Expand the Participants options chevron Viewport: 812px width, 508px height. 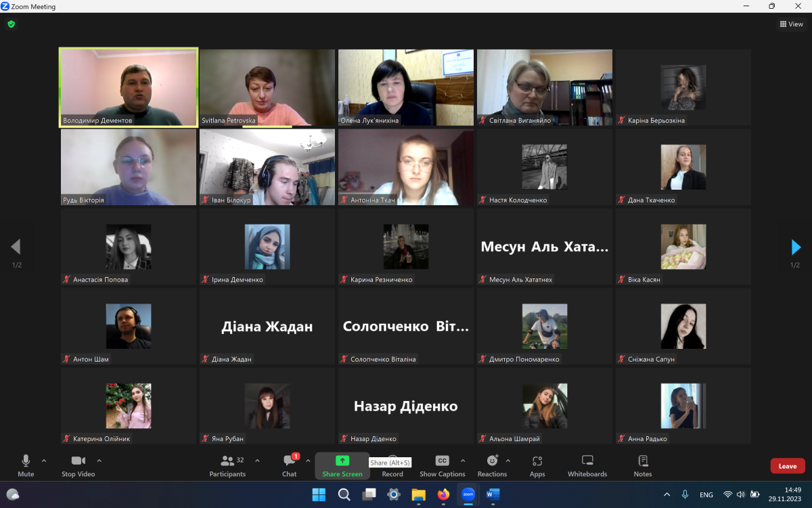[257, 461]
